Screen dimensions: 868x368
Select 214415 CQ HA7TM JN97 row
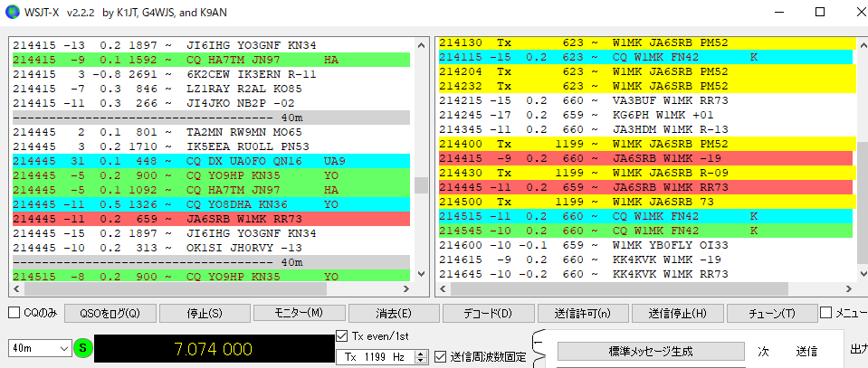[211, 60]
